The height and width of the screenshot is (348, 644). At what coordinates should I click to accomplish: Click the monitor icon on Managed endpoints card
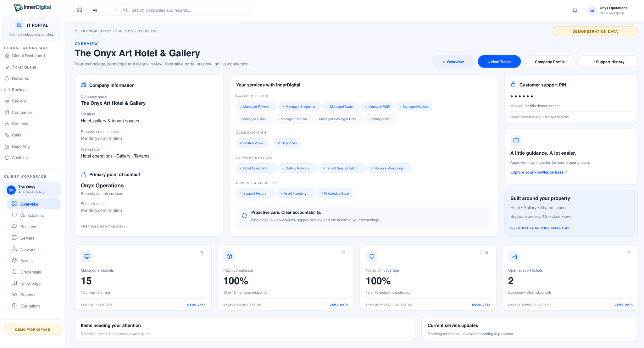(x=87, y=257)
